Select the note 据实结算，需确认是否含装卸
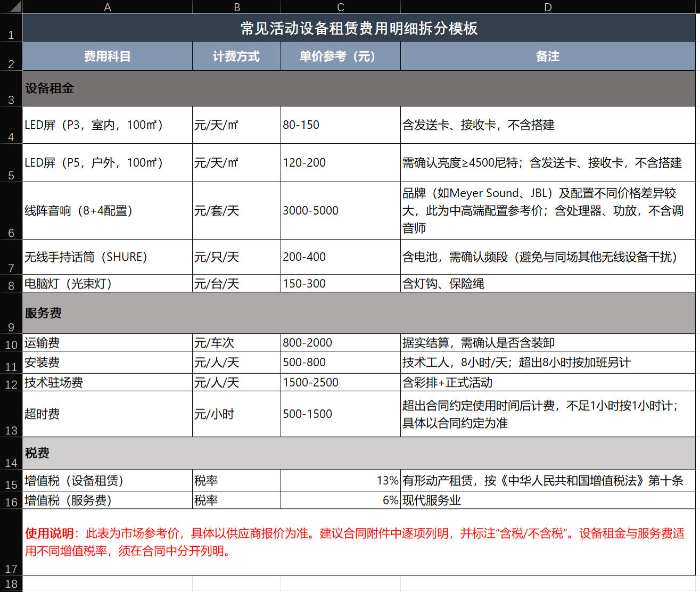This screenshot has width=700, height=592. pyautogui.click(x=548, y=342)
